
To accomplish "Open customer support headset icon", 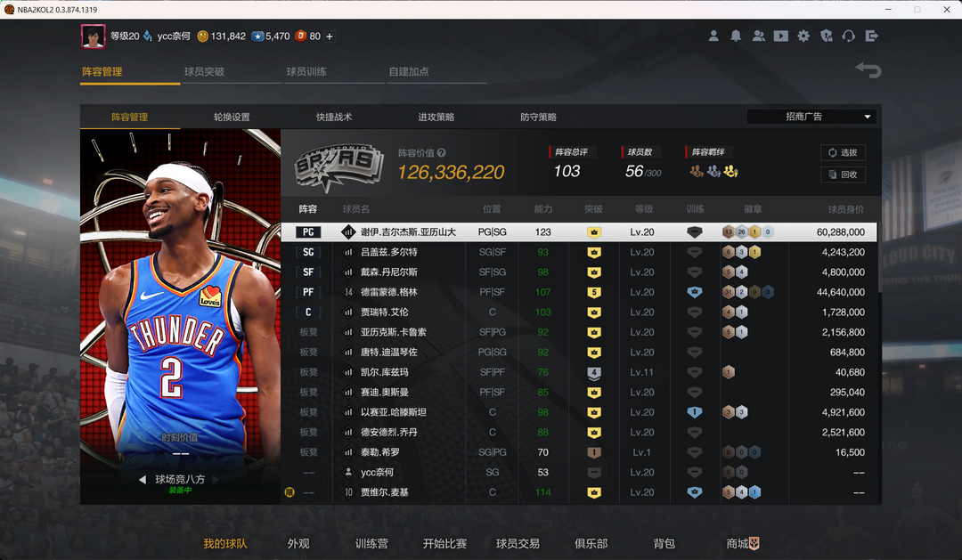I will [x=849, y=37].
